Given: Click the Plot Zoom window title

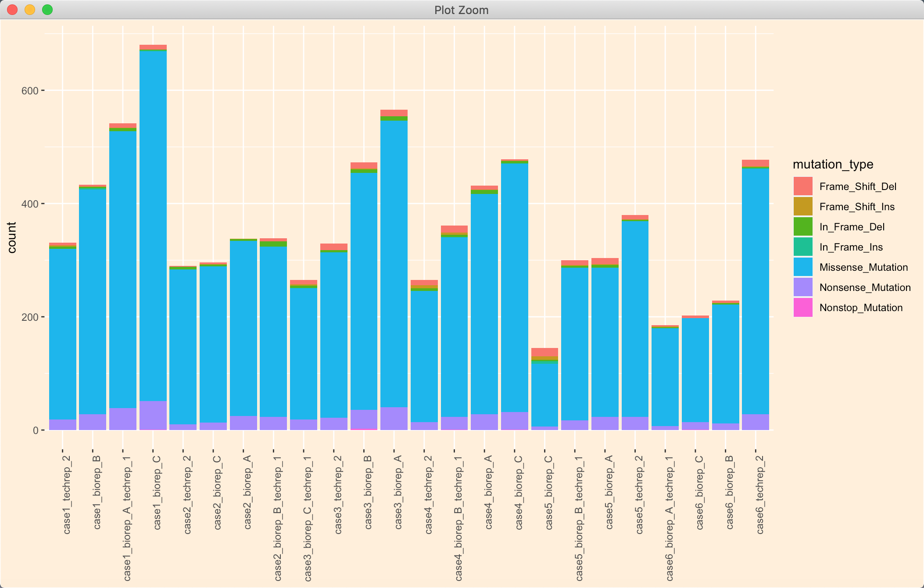Looking at the screenshot, I should pyautogui.click(x=461, y=10).
